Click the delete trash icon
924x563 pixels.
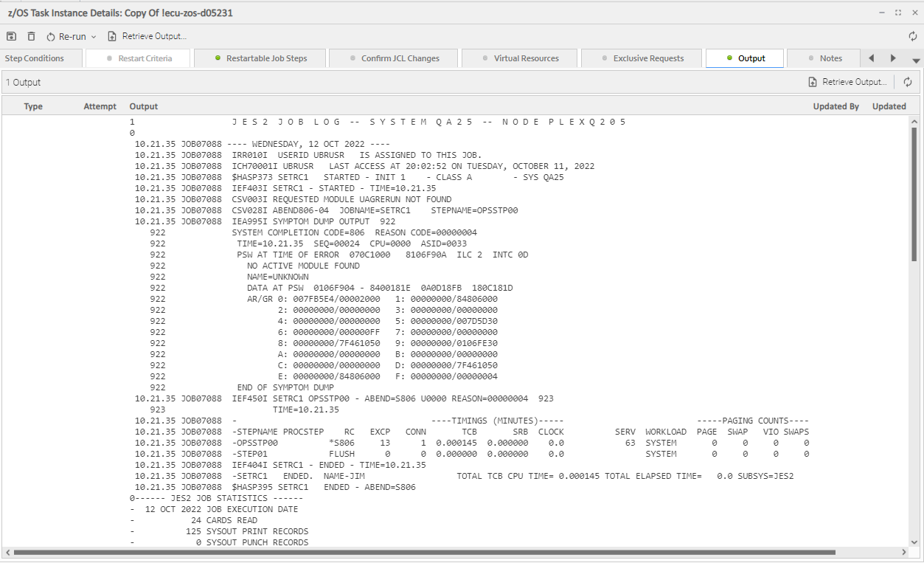point(31,36)
